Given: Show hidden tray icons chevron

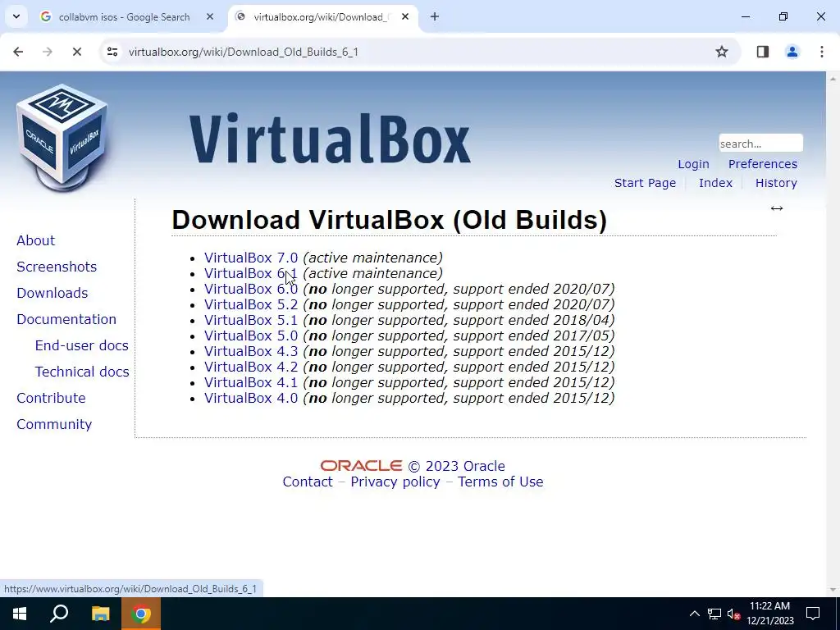Looking at the screenshot, I should pos(694,614).
